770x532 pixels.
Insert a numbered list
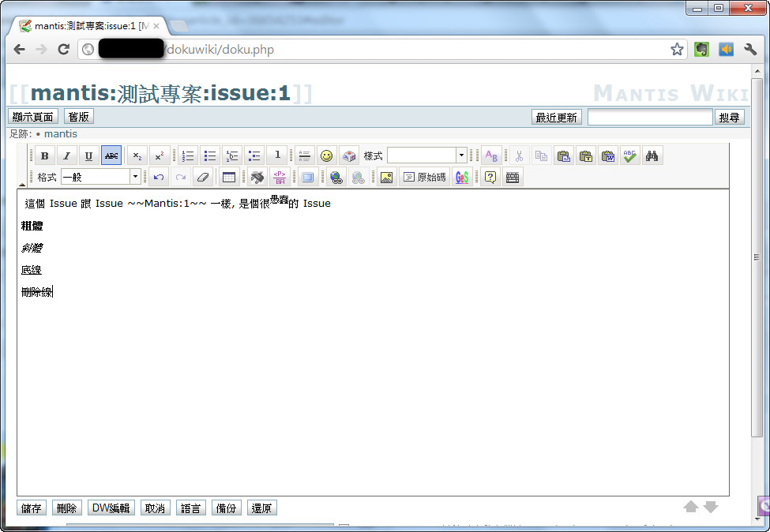(188, 156)
